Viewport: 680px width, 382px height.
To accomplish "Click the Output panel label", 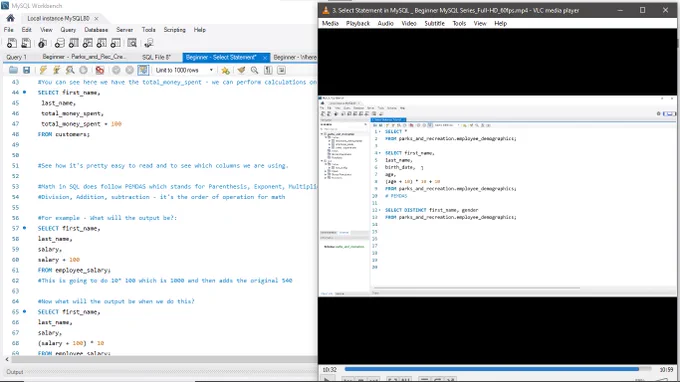I will (14, 372).
